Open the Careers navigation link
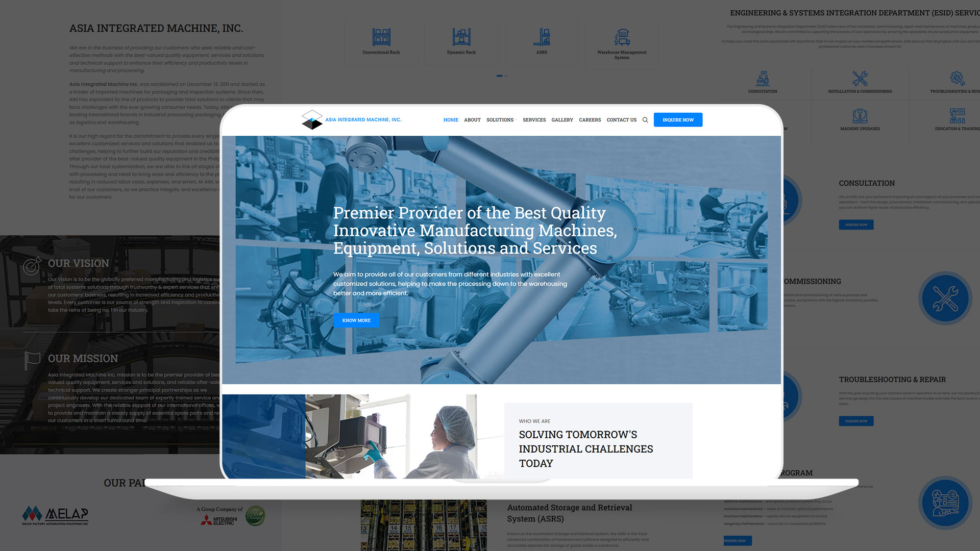 click(x=590, y=120)
